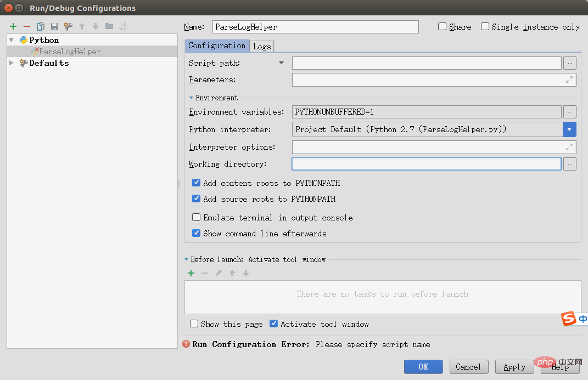Remove configuration with red minus icon
588x380 pixels.
(x=26, y=26)
